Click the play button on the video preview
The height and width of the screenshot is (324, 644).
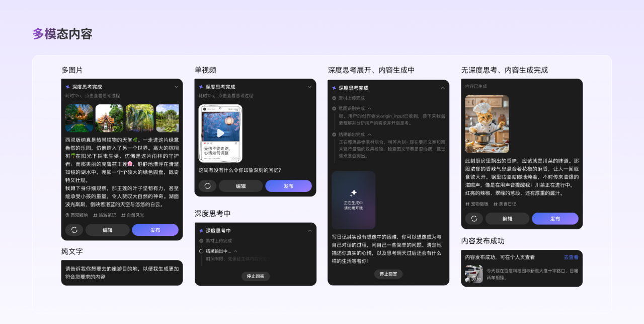click(222, 133)
